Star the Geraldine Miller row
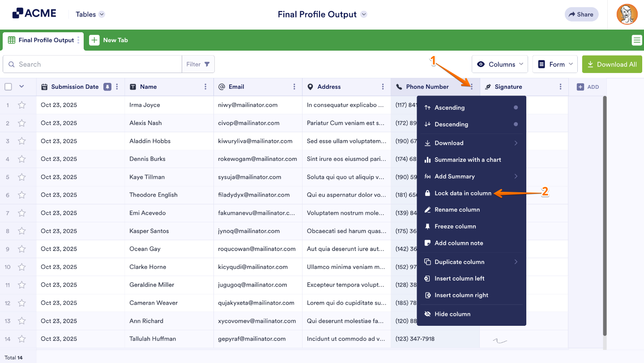 tap(21, 285)
